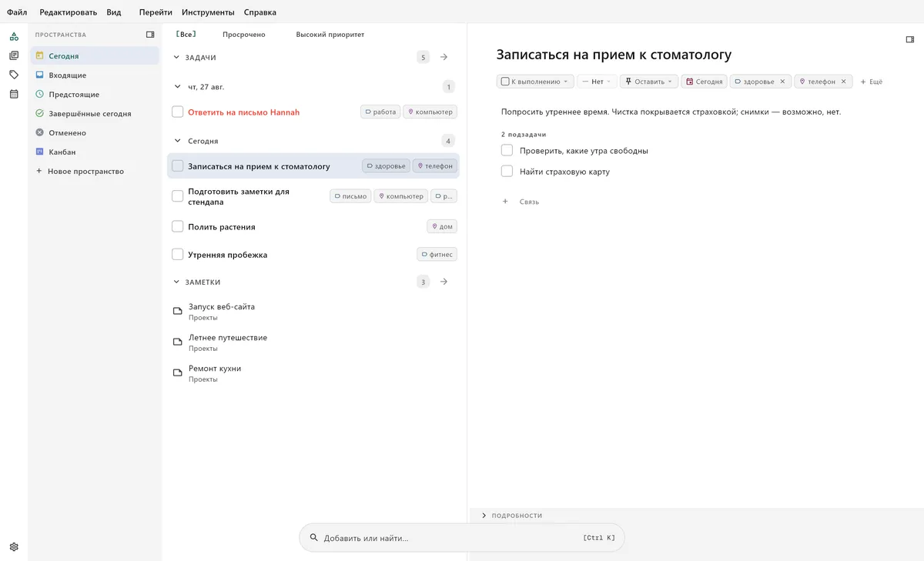Check subtask Проверить, какие утра свободны

click(507, 151)
